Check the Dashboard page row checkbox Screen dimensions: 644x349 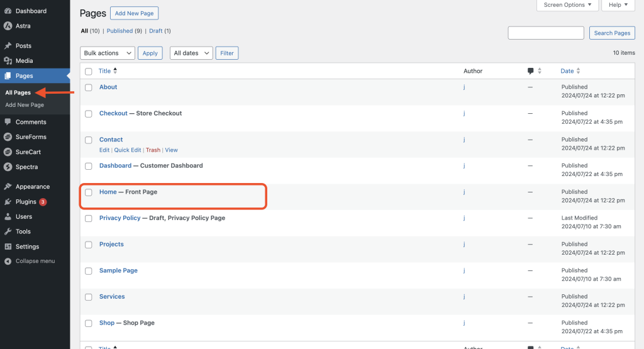[88, 166]
